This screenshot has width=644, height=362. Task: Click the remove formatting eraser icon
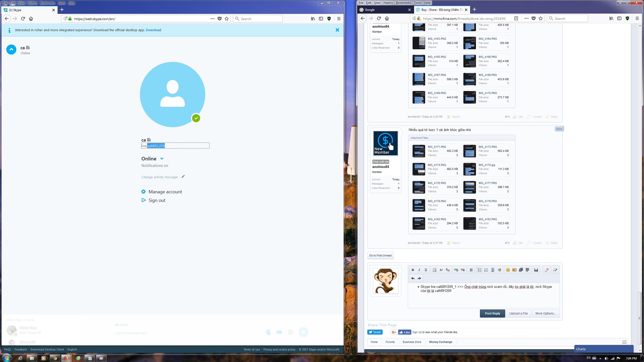coord(546,270)
